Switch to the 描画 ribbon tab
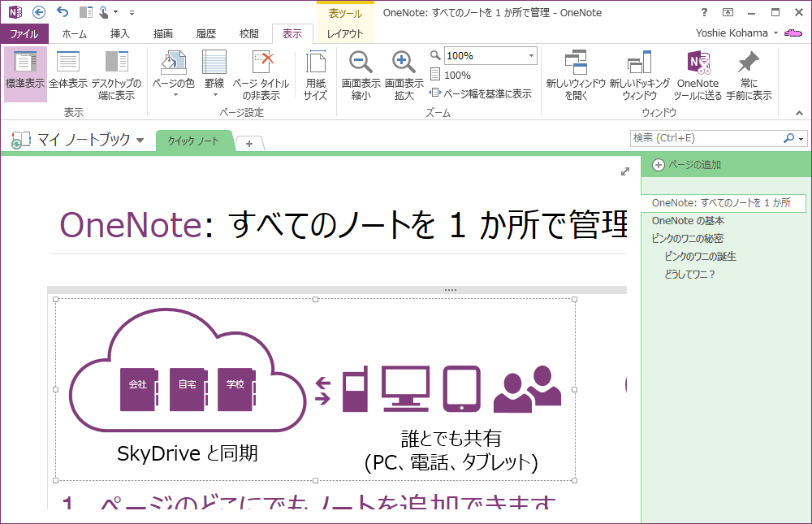The width and height of the screenshot is (812, 524). [x=163, y=33]
